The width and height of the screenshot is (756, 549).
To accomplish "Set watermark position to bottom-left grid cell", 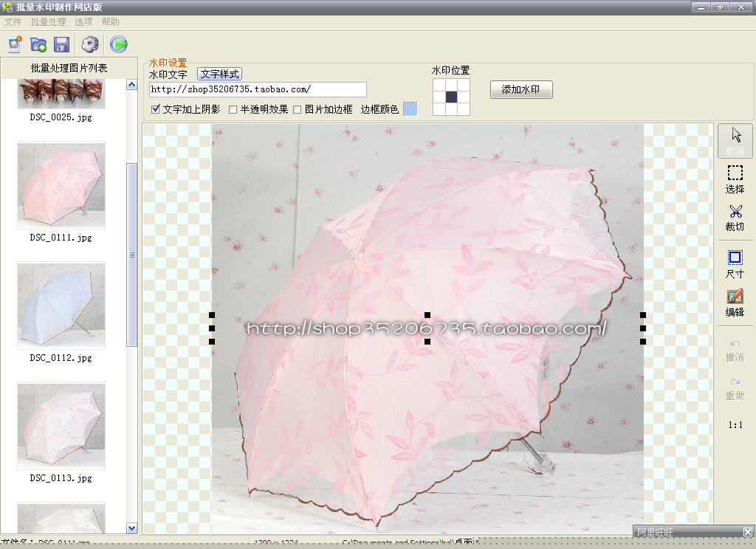I will point(439,109).
